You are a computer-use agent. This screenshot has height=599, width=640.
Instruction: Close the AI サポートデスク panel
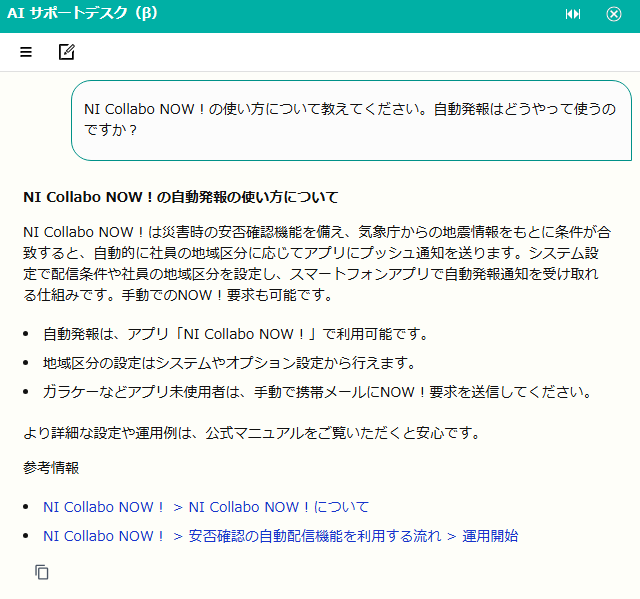coord(614,14)
